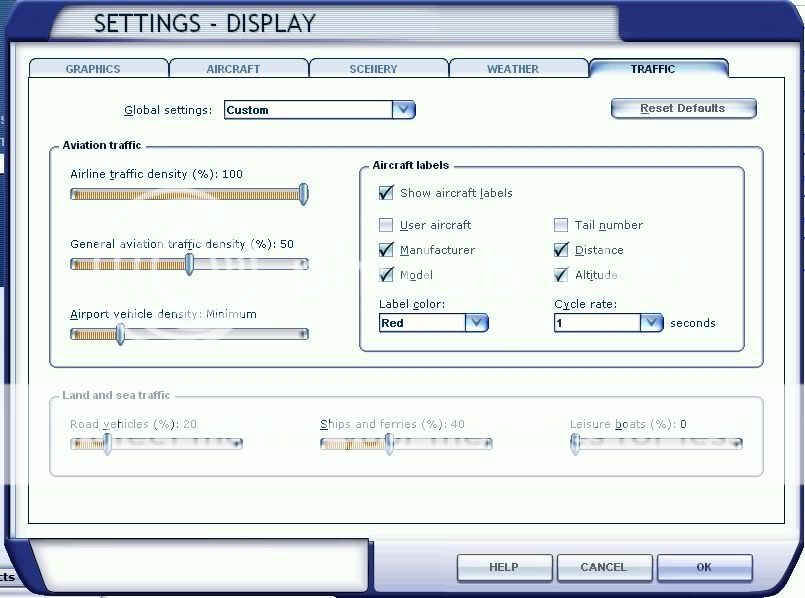Expand the Label color dropdown

[x=476, y=323]
